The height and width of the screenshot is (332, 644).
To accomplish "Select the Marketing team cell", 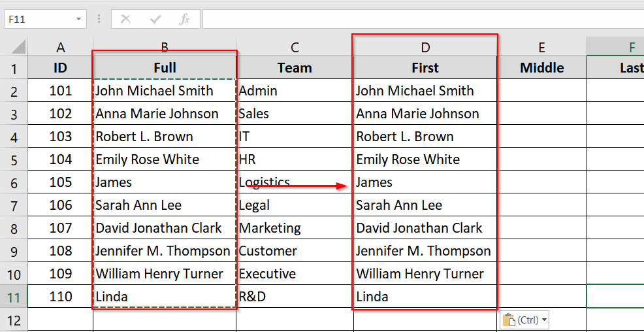I will point(295,228).
